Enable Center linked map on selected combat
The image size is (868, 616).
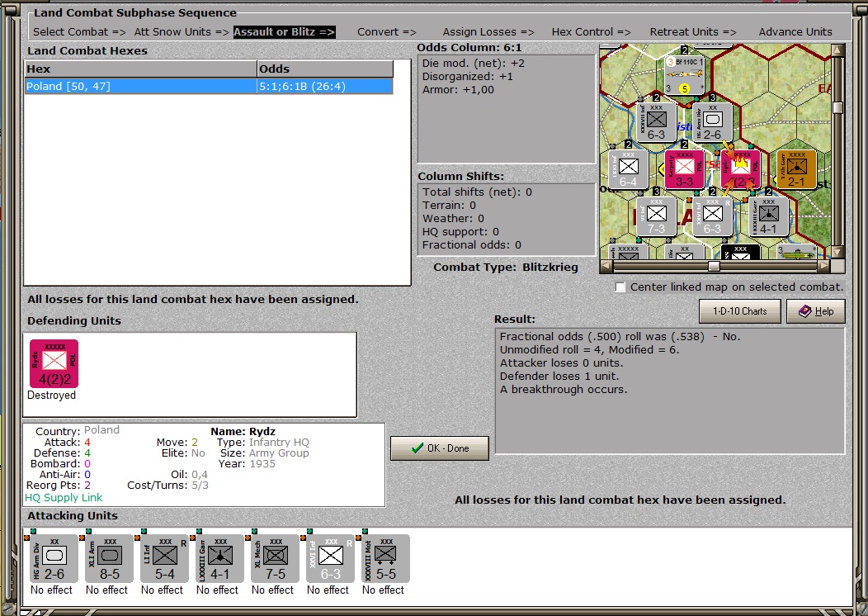click(620, 287)
